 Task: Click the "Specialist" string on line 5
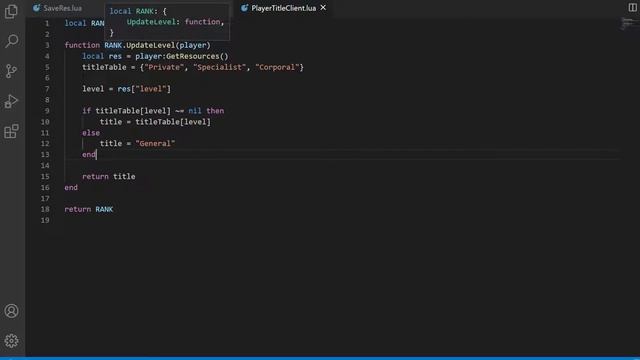[220, 67]
